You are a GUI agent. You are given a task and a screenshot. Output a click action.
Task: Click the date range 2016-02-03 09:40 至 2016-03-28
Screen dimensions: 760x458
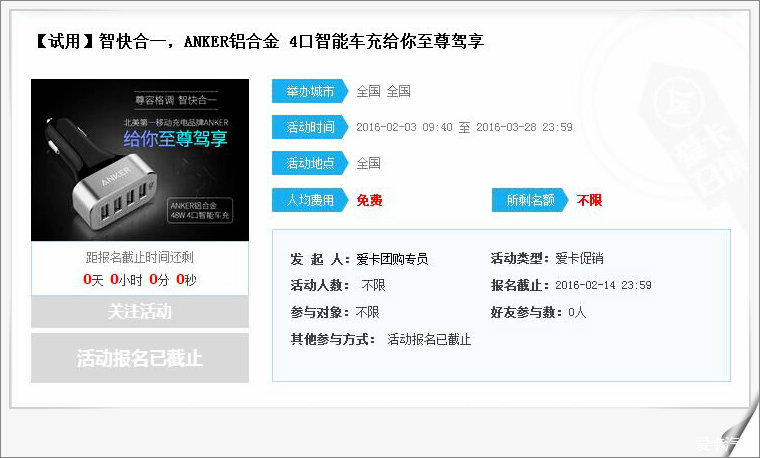[x=464, y=127]
